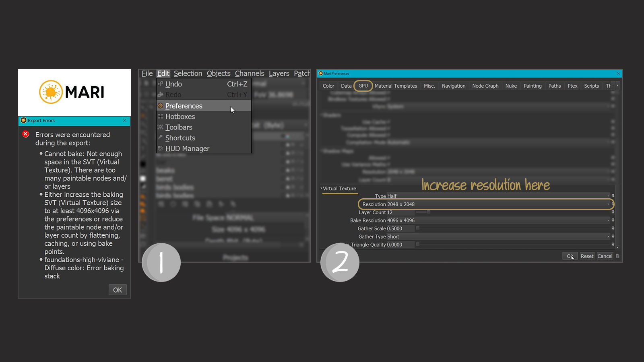The height and width of the screenshot is (362, 644).
Task: Open the Selection menu
Action: pyautogui.click(x=188, y=73)
